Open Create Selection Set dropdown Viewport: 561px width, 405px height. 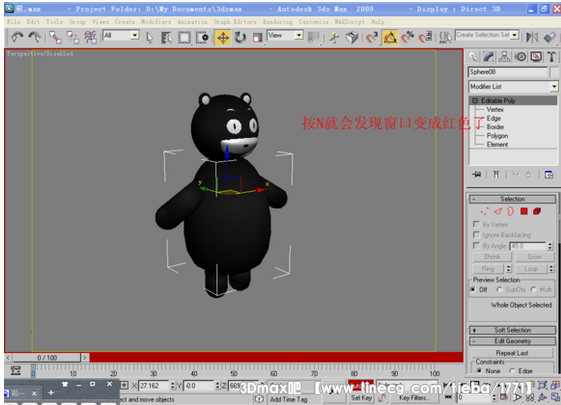(x=515, y=35)
